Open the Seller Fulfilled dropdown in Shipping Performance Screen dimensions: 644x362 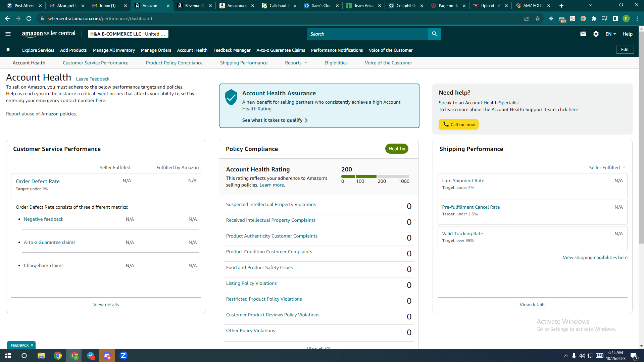607,167
